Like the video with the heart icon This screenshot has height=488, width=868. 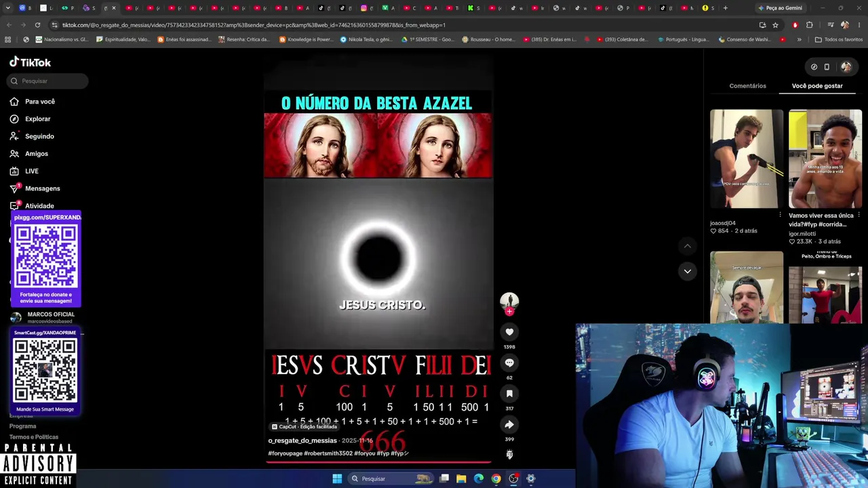point(509,331)
